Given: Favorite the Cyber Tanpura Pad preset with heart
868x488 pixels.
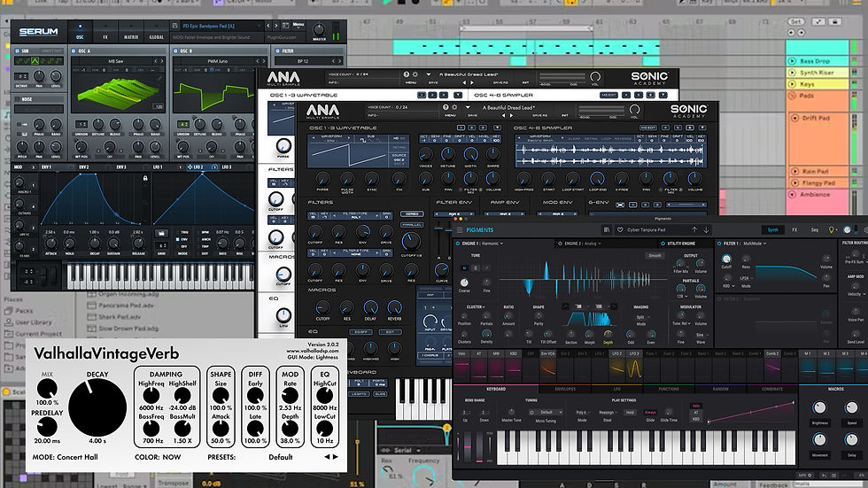Looking at the screenshot, I should (620, 229).
